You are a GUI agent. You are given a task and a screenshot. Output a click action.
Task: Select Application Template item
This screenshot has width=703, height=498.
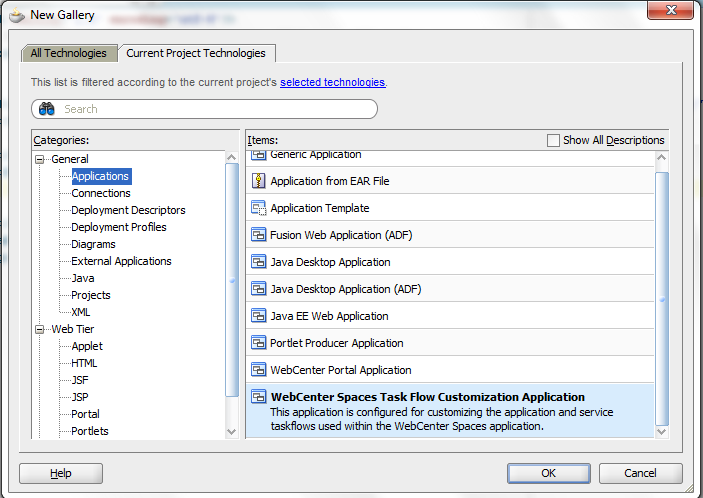click(x=450, y=208)
